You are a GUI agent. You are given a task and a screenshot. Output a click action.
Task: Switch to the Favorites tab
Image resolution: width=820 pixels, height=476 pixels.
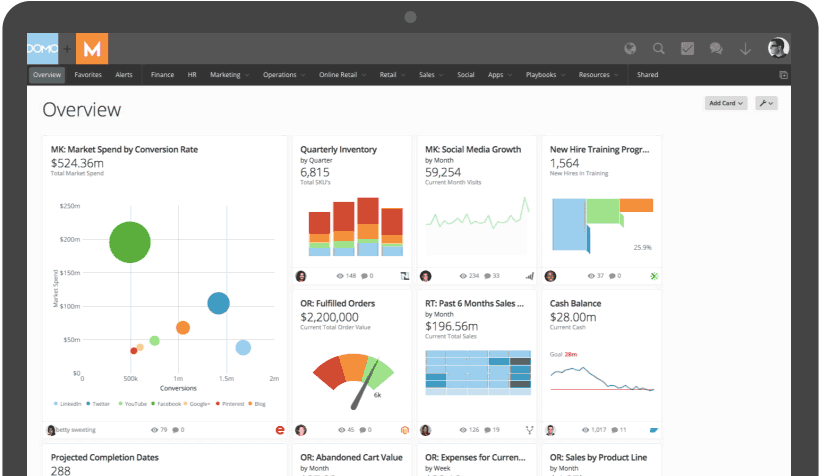coord(88,75)
